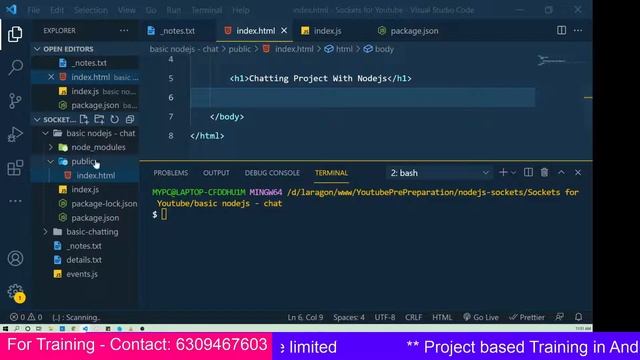The height and width of the screenshot is (360, 640).
Task: Collapse the basic nodejs - chat folder
Action: pos(46,133)
